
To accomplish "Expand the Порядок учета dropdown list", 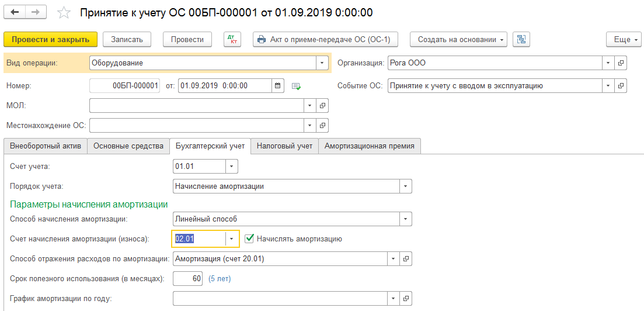I will [405, 186].
